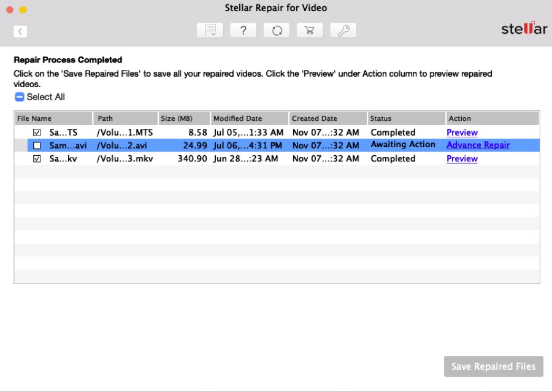The height and width of the screenshot is (392, 552).
Task: Click the key activation icon
Action: pyautogui.click(x=343, y=31)
